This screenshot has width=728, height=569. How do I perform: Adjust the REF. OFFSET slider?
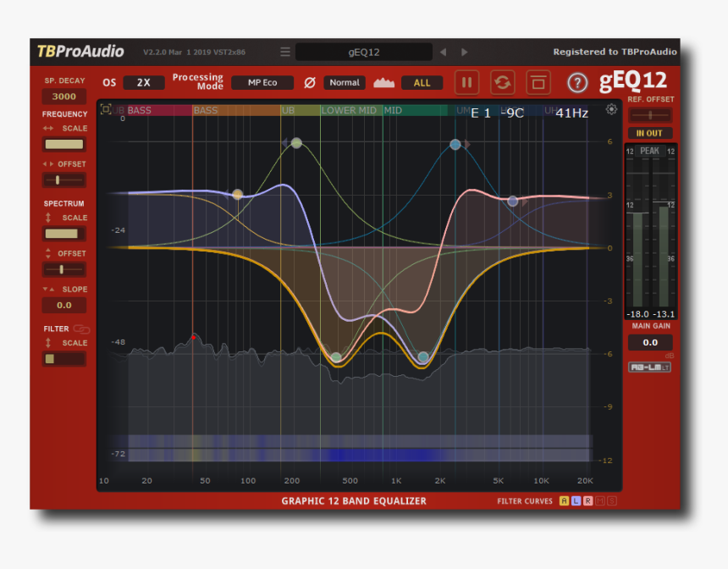coord(650,115)
